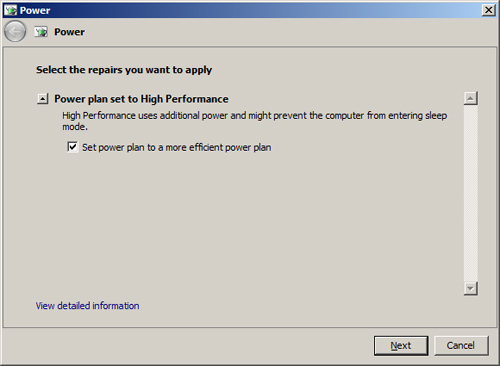Click the Power icon beside the header
Image resolution: width=500 pixels, height=366 pixels.
[x=41, y=32]
